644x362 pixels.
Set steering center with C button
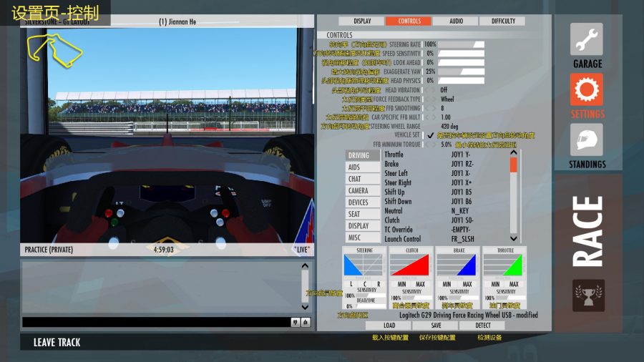[x=364, y=284]
